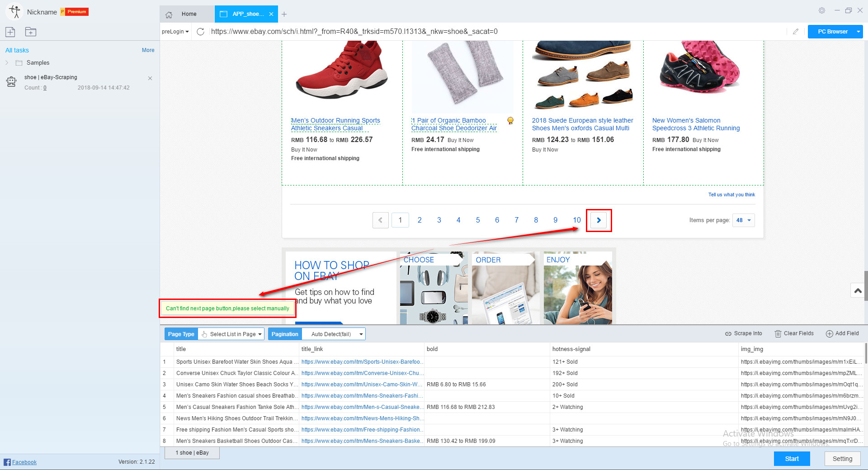Image resolution: width=868 pixels, height=470 pixels.
Task: Click the URL address field
Action: pos(497,32)
